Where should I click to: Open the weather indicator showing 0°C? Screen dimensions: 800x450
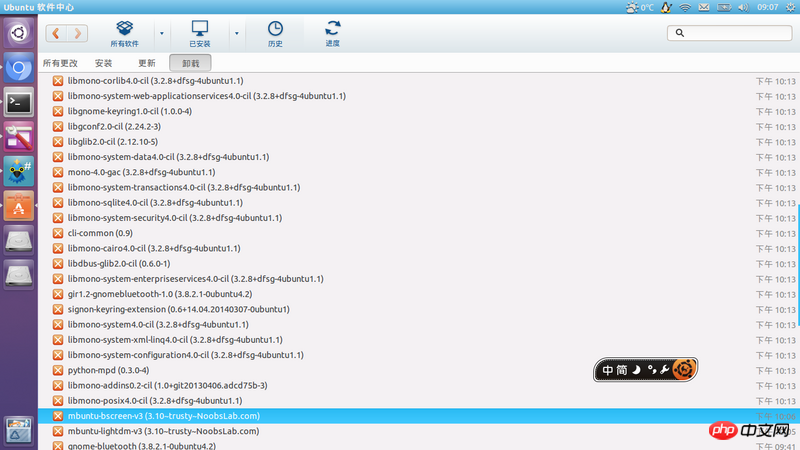pos(640,7)
